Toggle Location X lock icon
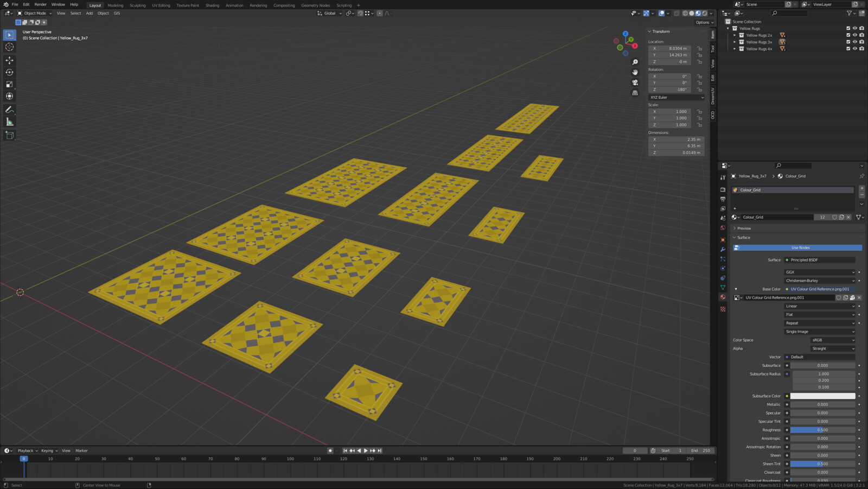Screen dimensions: 868x489 (x=700, y=48)
